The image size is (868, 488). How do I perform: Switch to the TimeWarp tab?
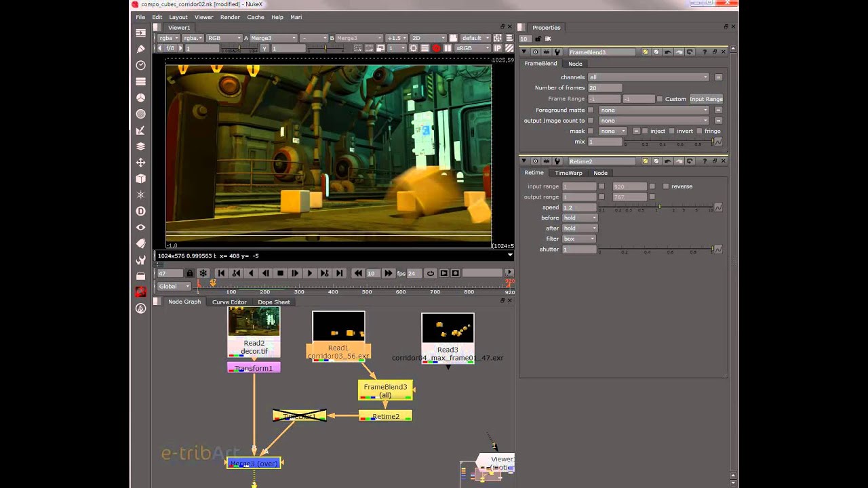click(568, 173)
